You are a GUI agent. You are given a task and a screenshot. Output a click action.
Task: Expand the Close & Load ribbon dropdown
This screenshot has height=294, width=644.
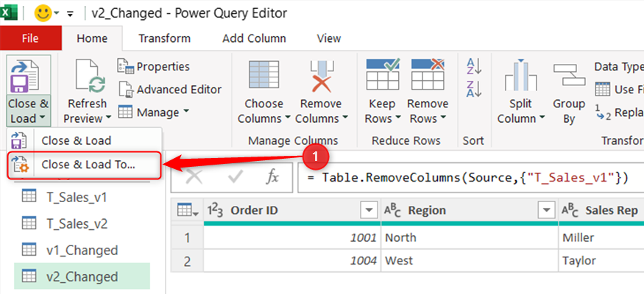pyautogui.click(x=29, y=112)
